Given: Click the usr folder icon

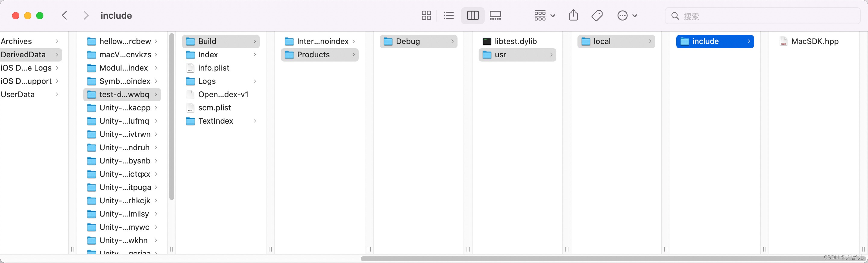Looking at the screenshot, I should point(487,55).
